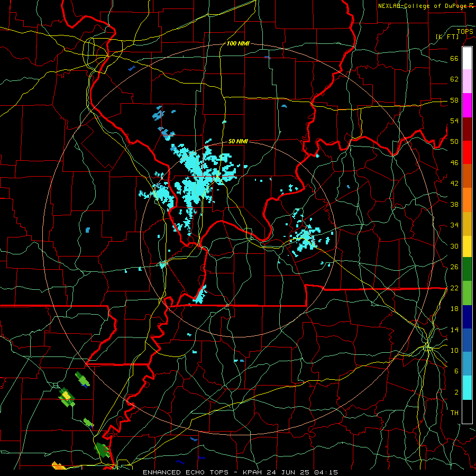This screenshot has width=476, height=476.
Task: Click the light blue 14 kft legend swatch
Action: [467, 364]
